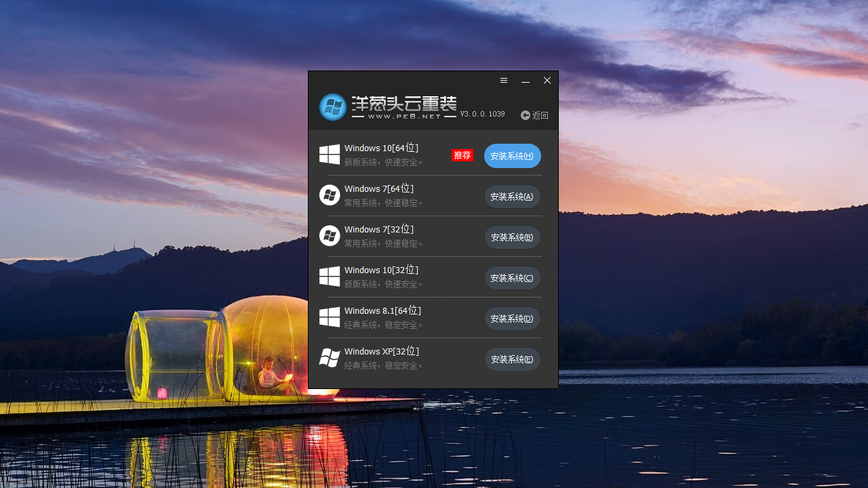Viewport: 868px width, 488px height.
Task: Click the back arrow icon beside 返回
Action: coord(525,115)
